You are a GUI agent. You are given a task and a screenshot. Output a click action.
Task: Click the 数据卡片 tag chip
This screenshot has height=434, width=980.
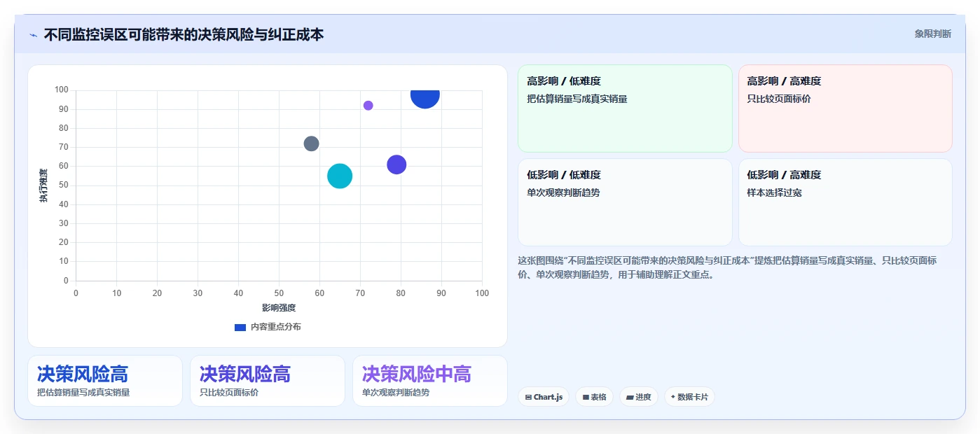click(x=689, y=397)
